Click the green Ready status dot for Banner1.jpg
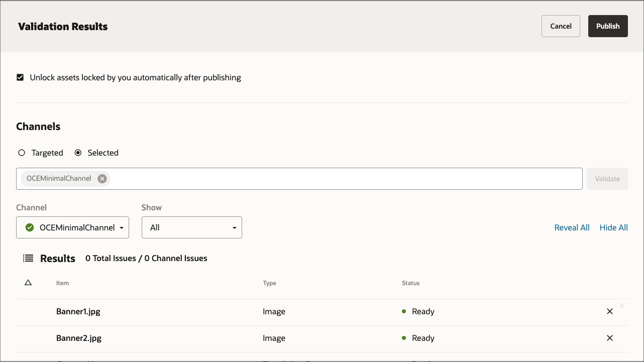Screen dimensions: 644x362 click(403, 311)
